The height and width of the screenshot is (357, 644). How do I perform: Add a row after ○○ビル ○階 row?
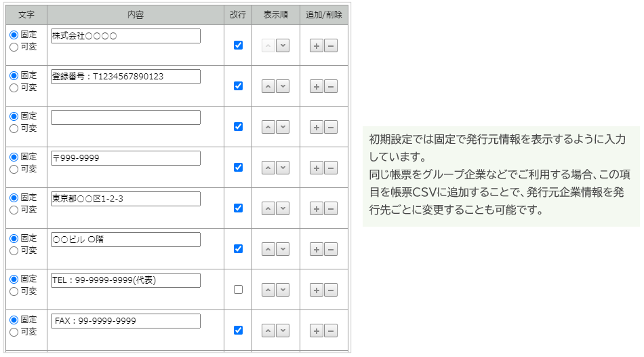[316, 249]
